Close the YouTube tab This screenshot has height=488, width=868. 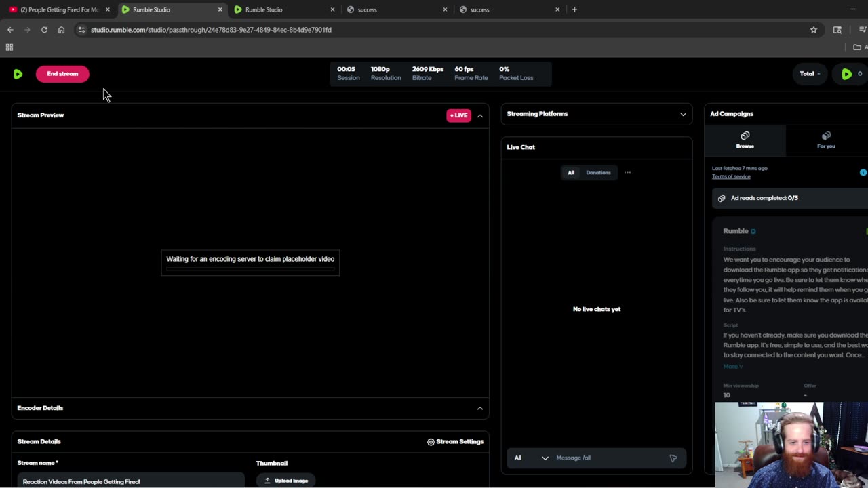(x=107, y=9)
